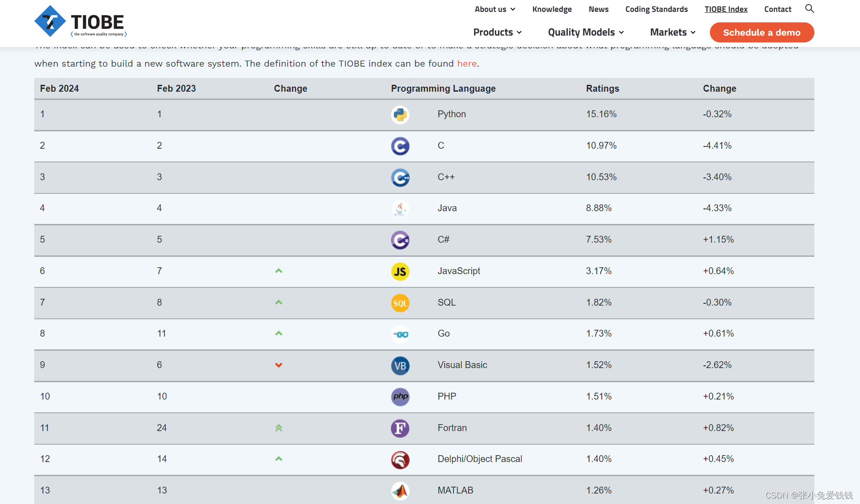Click the Programming Language column header
This screenshot has width=860, height=504.
point(443,88)
